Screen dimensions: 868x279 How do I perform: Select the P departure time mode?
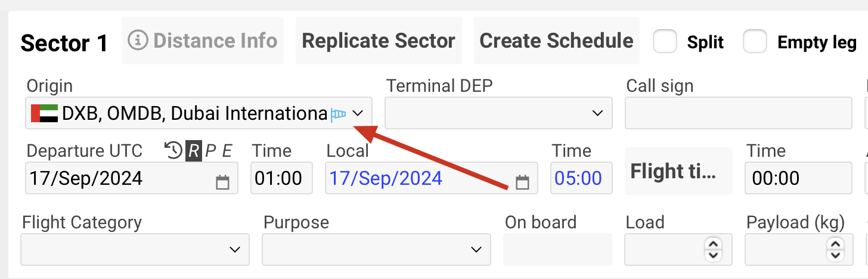click(x=210, y=151)
